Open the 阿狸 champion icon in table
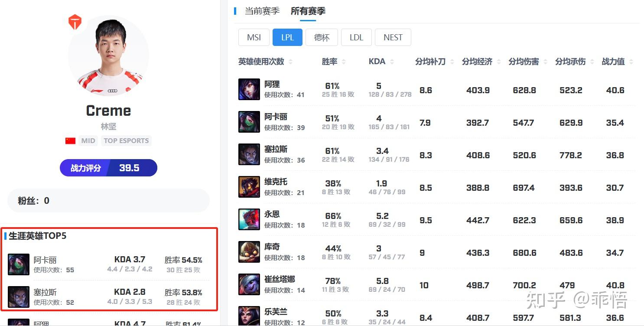This screenshot has width=644, height=326. (x=249, y=89)
